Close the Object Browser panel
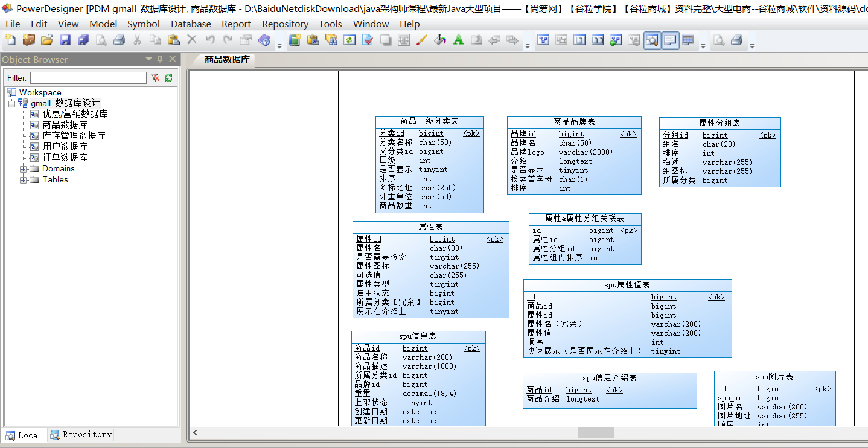Viewport: 868px width, 448px height. click(172, 59)
